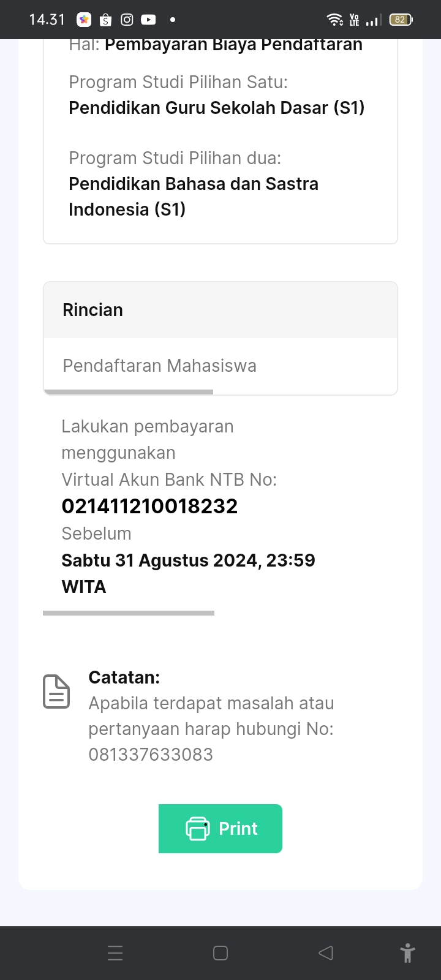Tap the Print button
The width and height of the screenshot is (441, 980).
[x=221, y=828]
